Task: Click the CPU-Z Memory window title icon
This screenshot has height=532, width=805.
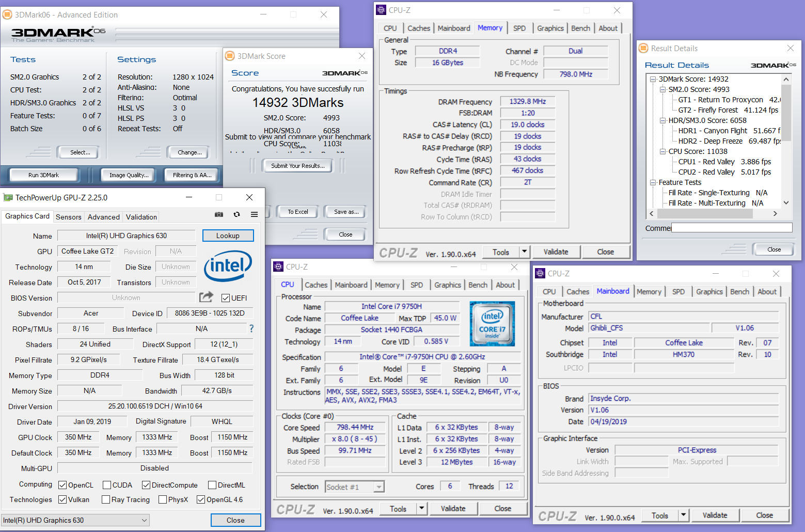Action: pyautogui.click(x=381, y=10)
